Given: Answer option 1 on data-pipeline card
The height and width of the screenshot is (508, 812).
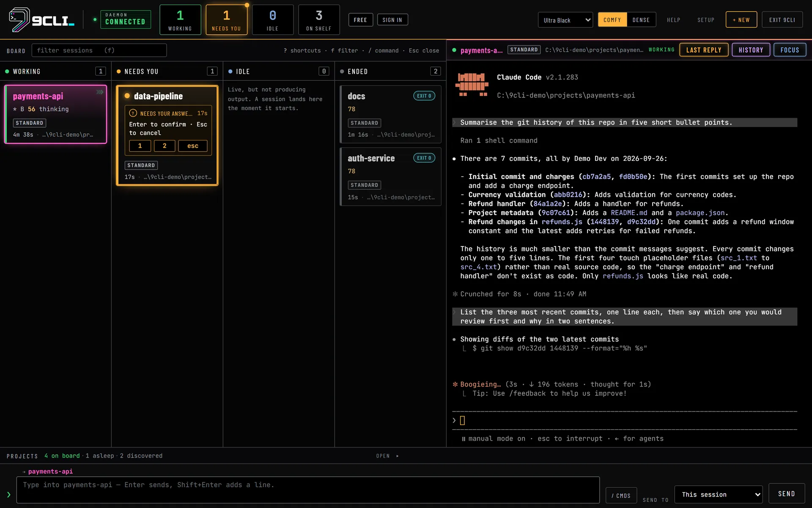Looking at the screenshot, I should pyautogui.click(x=140, y=146).
